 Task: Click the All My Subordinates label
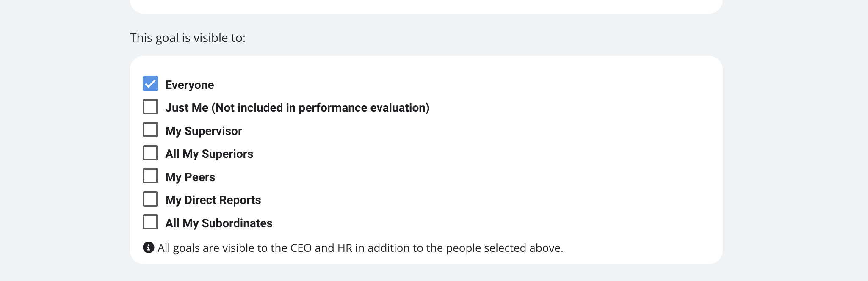pyautogui.click(x=219, y=223)
